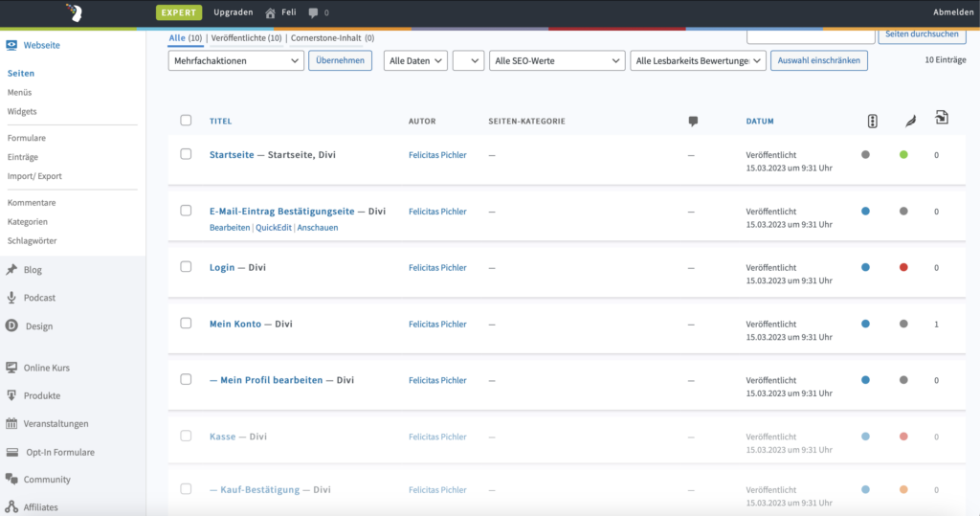Image resolution: width=980 pixels, height=516 pixels.
Task: Click the green readability dot for Startseite
Action: [903, 154]
